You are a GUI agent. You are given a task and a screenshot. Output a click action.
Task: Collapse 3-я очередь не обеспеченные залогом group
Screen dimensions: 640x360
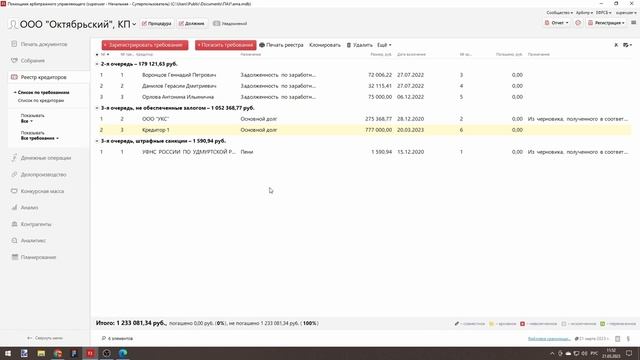click(97, 108)
